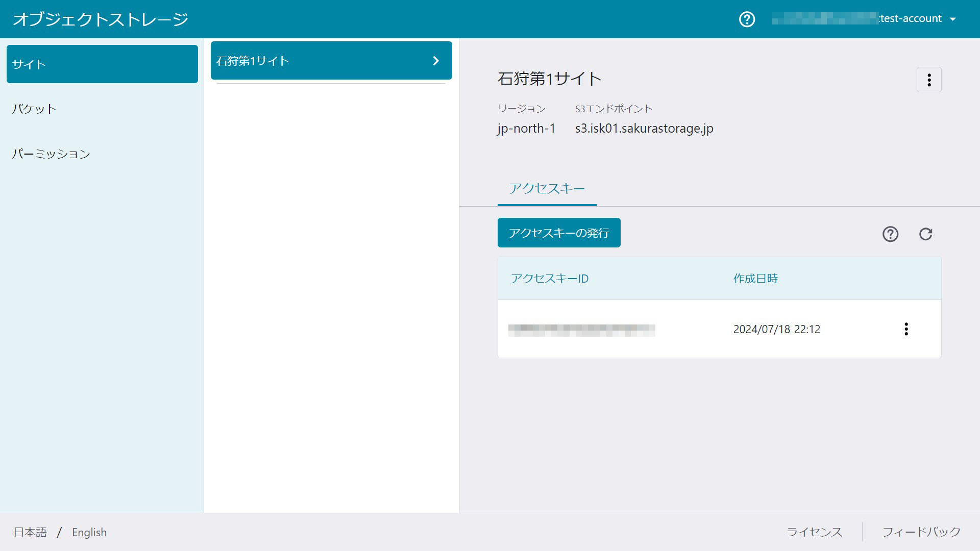Viewport: 980px width, 551px height.
Task: Open the ライセンス link in footer
Action: [814, 532]
